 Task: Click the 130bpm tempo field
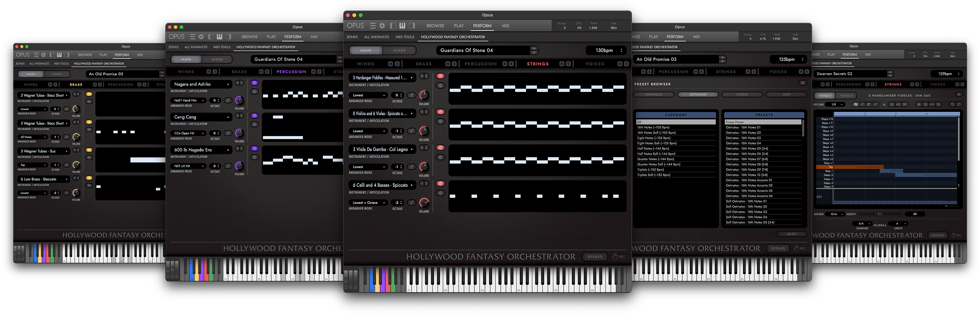pyautogui.click(x=606, y=50)
